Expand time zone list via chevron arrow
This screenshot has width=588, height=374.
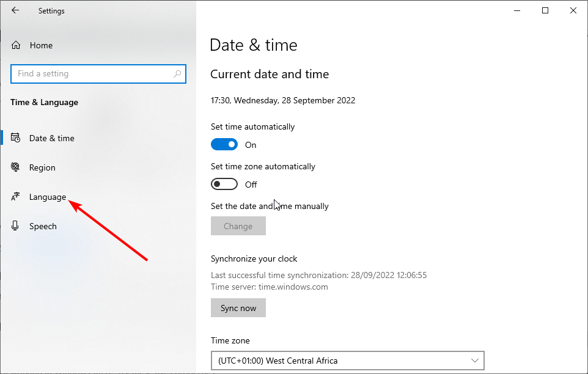pos(475,361)
